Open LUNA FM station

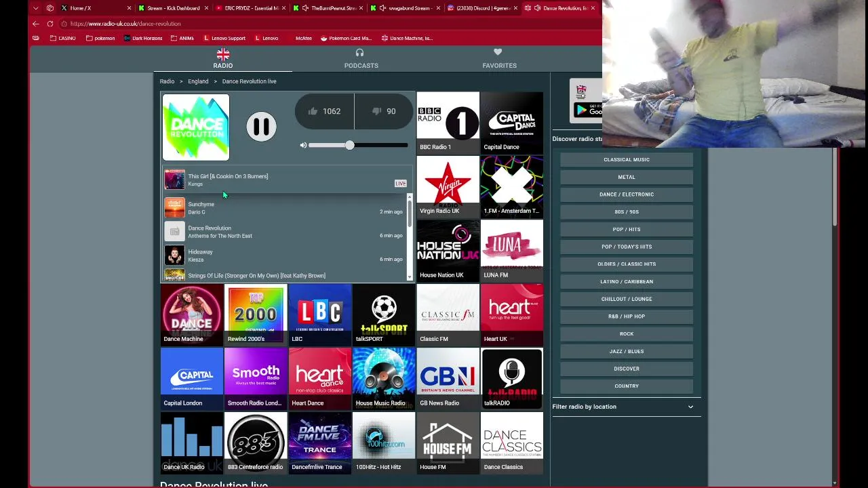pyautogui.click(x=512, y=250)
